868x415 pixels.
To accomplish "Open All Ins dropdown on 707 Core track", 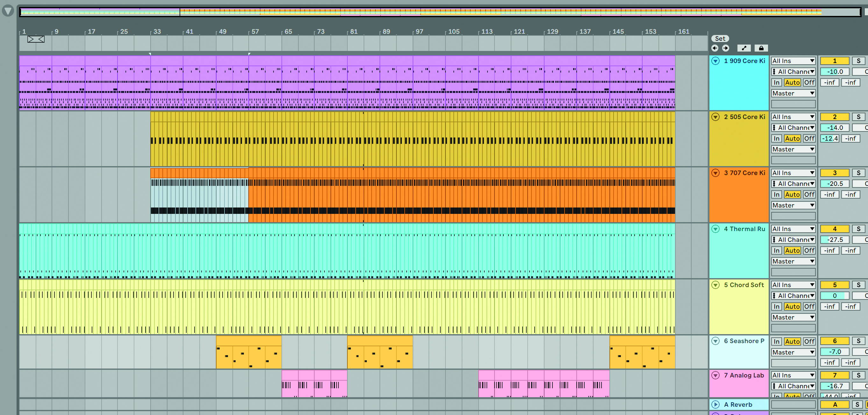I will (x=793, y=173).
